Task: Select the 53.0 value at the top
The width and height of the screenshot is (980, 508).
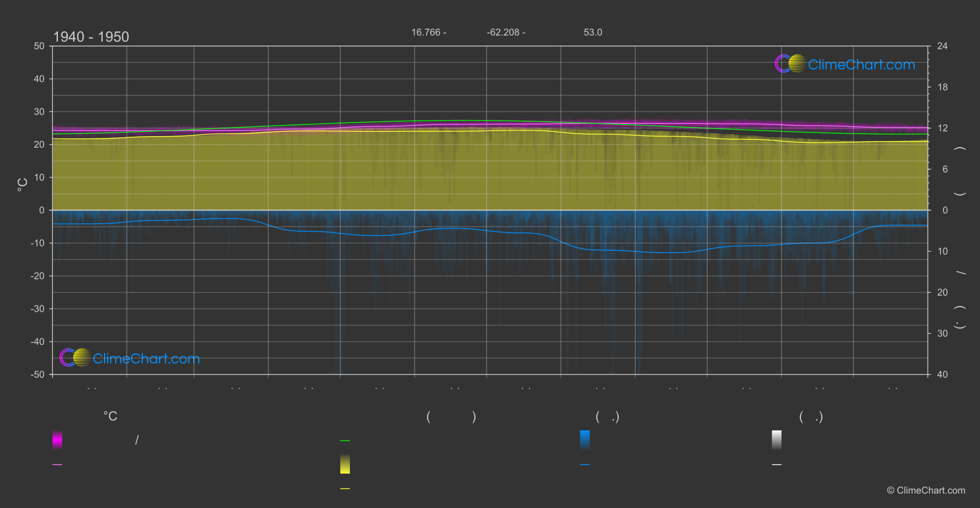Action: point(592,33)
